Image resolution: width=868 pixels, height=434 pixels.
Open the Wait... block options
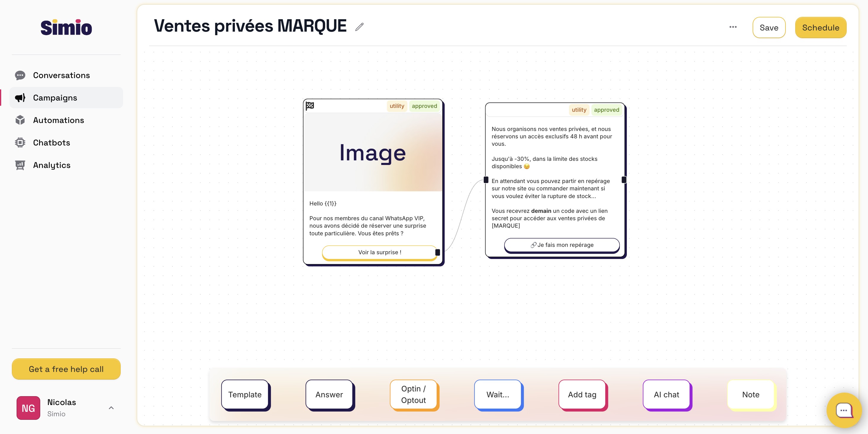tap(498, 395)
